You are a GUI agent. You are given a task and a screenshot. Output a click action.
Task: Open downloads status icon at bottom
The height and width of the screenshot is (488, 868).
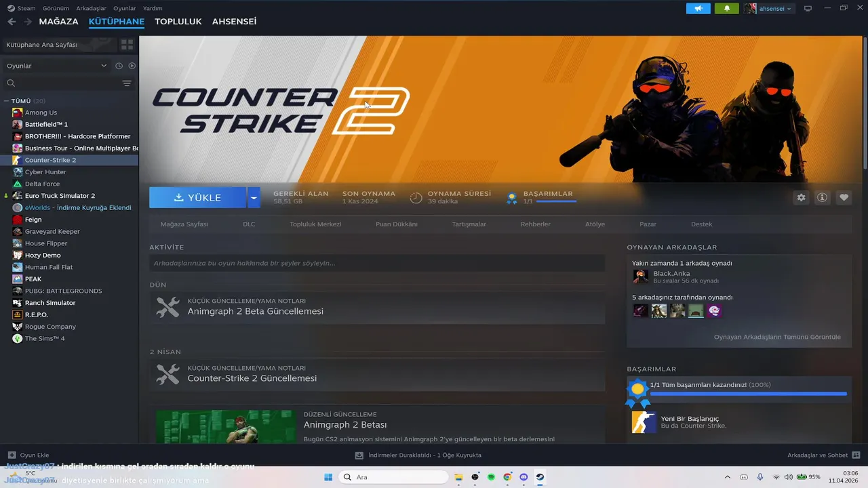[359, 455]
